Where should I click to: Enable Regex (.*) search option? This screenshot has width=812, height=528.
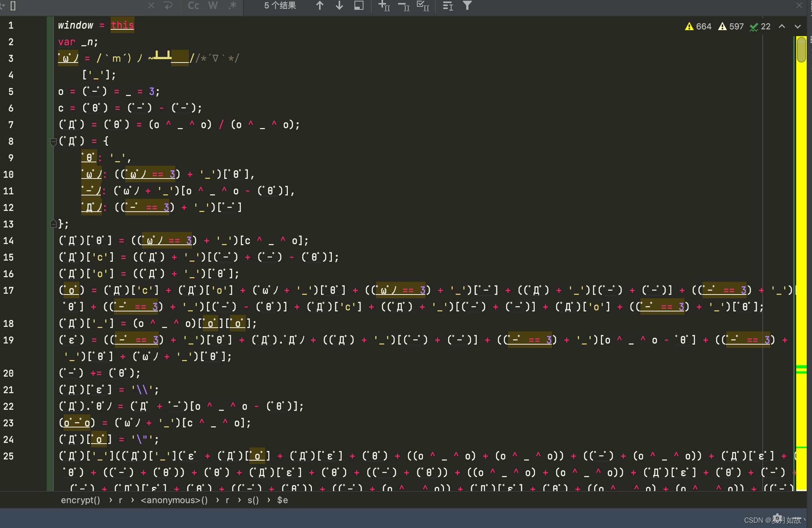click(x=233, y=5)
